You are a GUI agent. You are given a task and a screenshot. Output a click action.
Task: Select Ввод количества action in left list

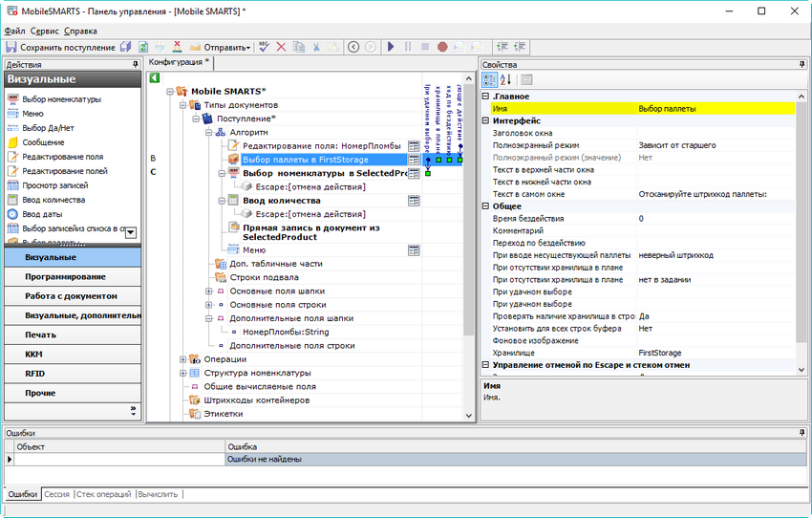point(53,200)
